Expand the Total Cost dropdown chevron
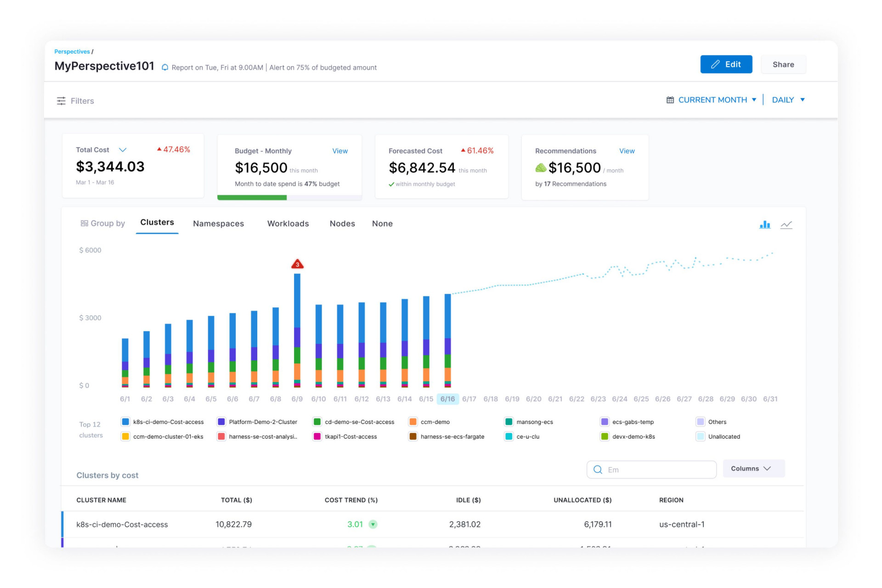882x588 pixels. point(123,149)
